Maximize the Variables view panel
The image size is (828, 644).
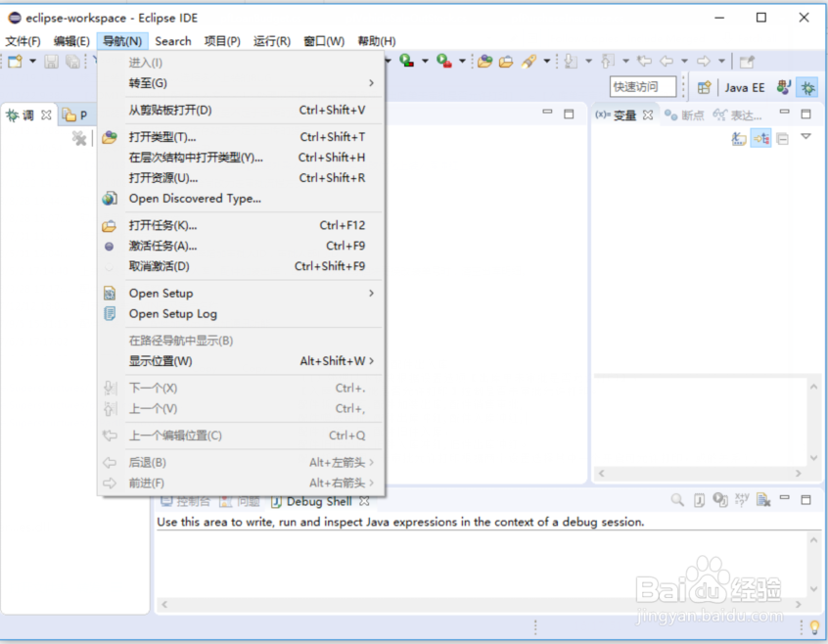click(805, 114)
